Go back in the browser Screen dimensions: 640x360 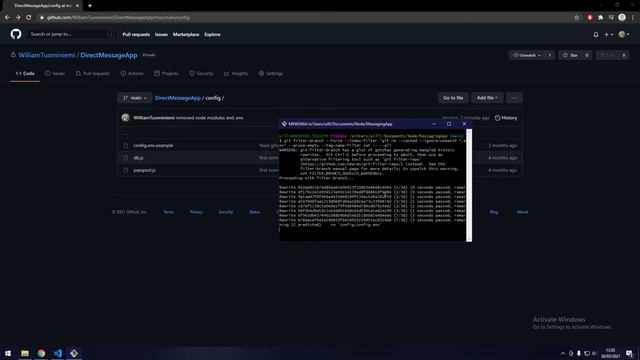[x=7, y=18]
